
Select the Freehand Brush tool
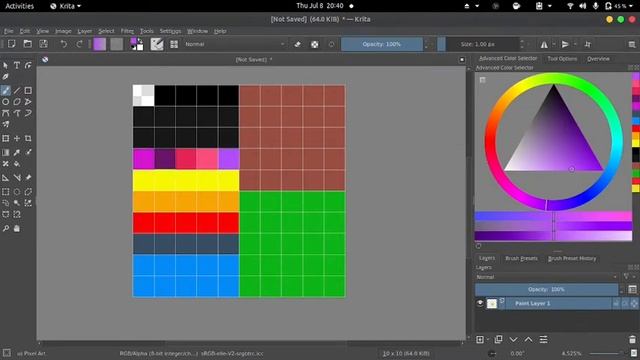pos(6,91)
